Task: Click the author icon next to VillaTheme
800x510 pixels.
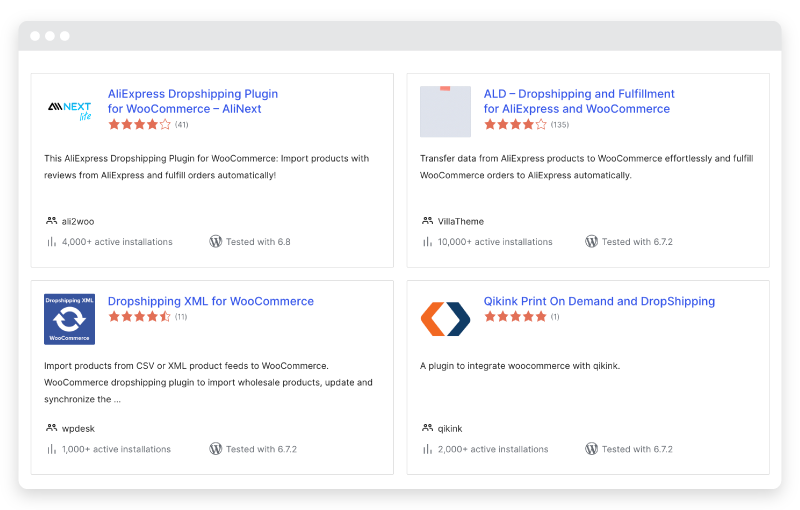Action: 428,221
